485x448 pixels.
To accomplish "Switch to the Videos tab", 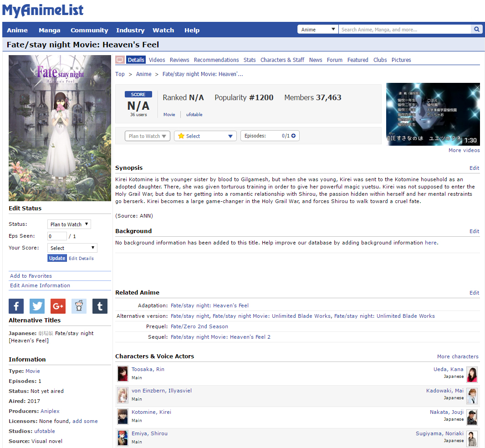I will pyautogui.click(x=157, y=60).
